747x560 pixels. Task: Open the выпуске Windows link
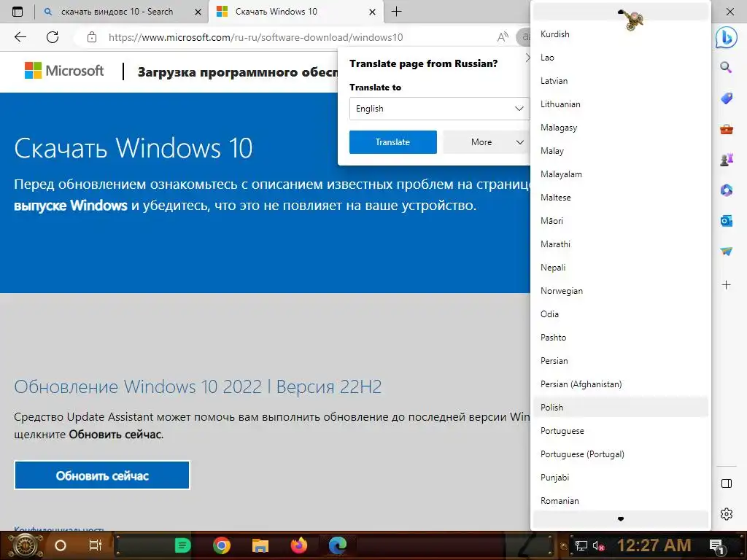tap(71, 206)
